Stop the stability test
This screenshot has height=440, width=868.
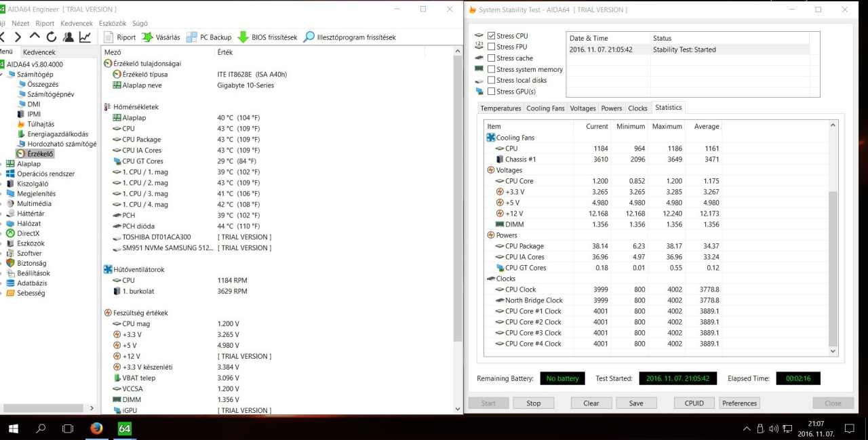click(x=534, y=403)
